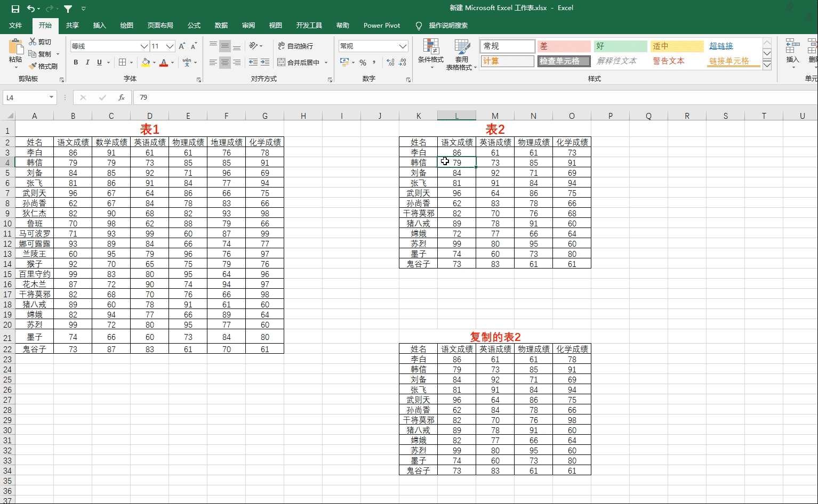
Task: Click the percent style icon
Action: click(363, 62)
